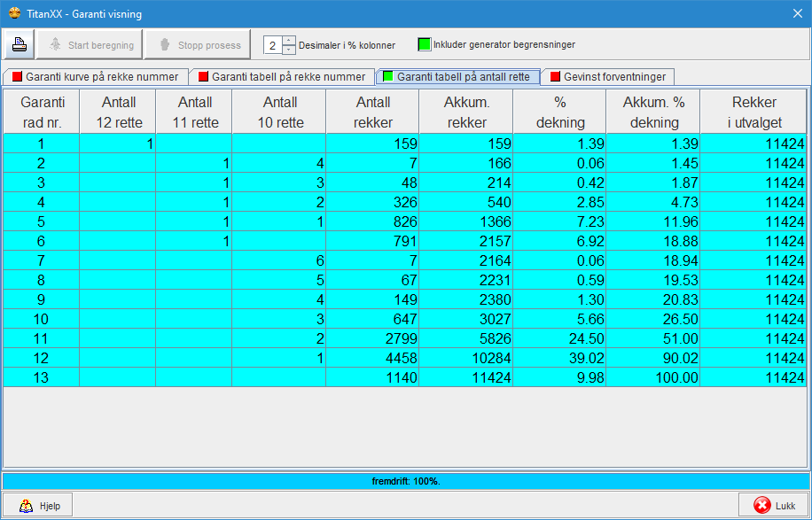Click % dekning value 9.98
The width and height of the screenshot is (812, 520).
click(x=559, y=377)
